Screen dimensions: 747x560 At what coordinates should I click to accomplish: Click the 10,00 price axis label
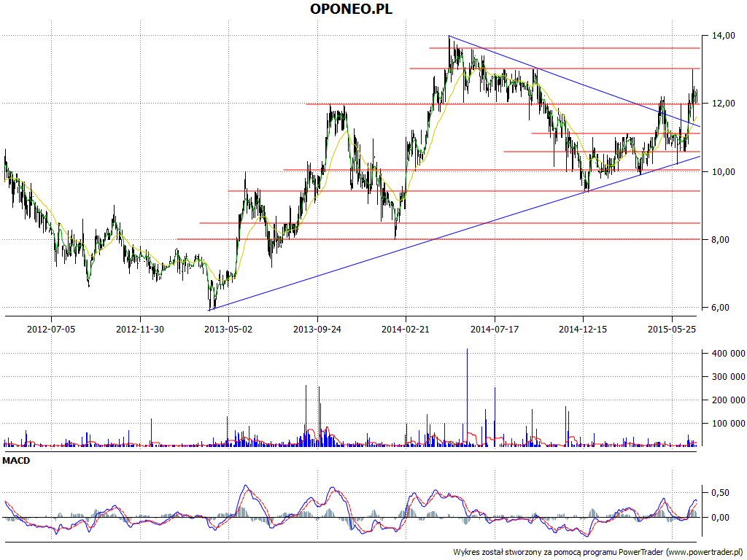pyautogui.click(x=723, y=172)
